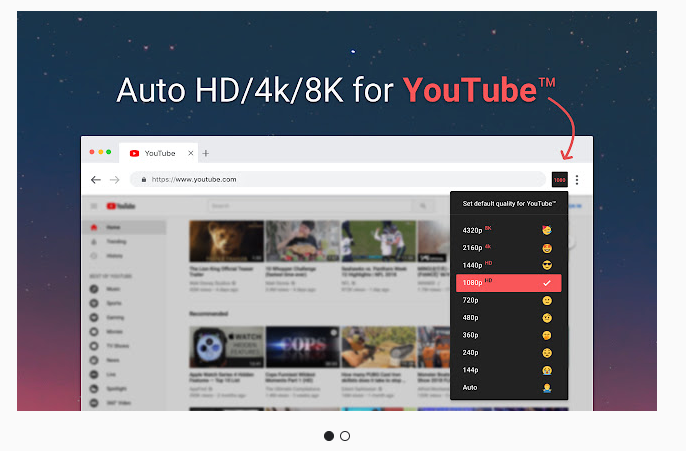Screen dimensions: 686x451
Task: Open Lion King trailer thumbnail
Action: [x=226, y=241]
